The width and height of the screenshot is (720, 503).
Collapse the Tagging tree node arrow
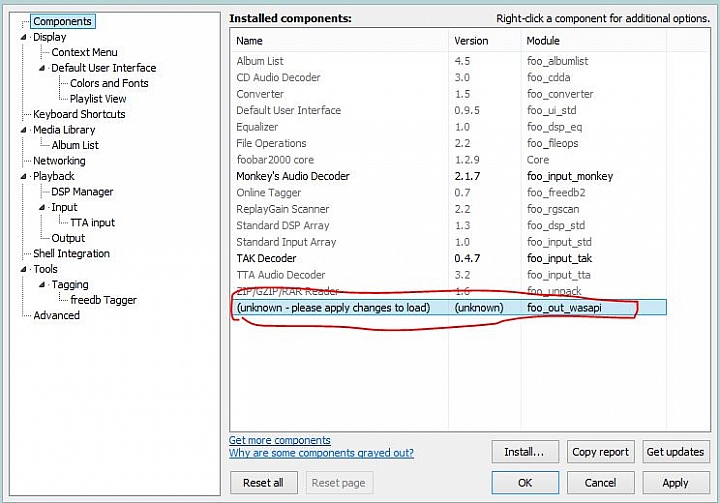42,285
